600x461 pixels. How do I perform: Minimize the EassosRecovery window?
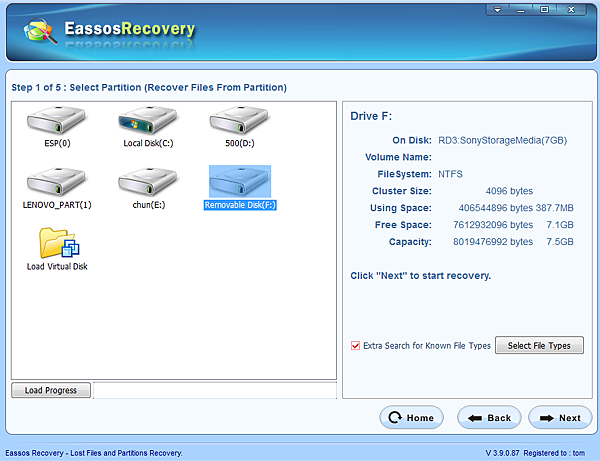coord(520,10)
